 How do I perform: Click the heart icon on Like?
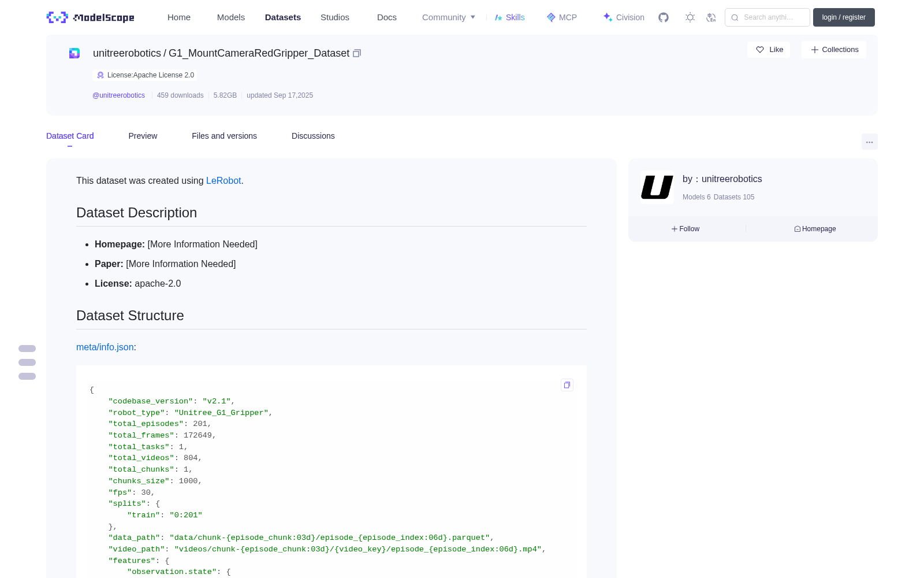760,50
